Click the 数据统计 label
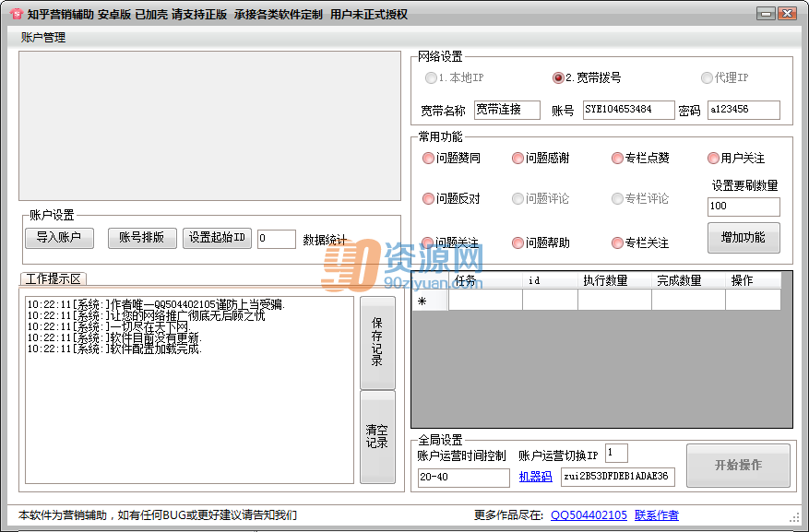Image resolution: width=809 pixels, height=532 pixels. point(325,240)
